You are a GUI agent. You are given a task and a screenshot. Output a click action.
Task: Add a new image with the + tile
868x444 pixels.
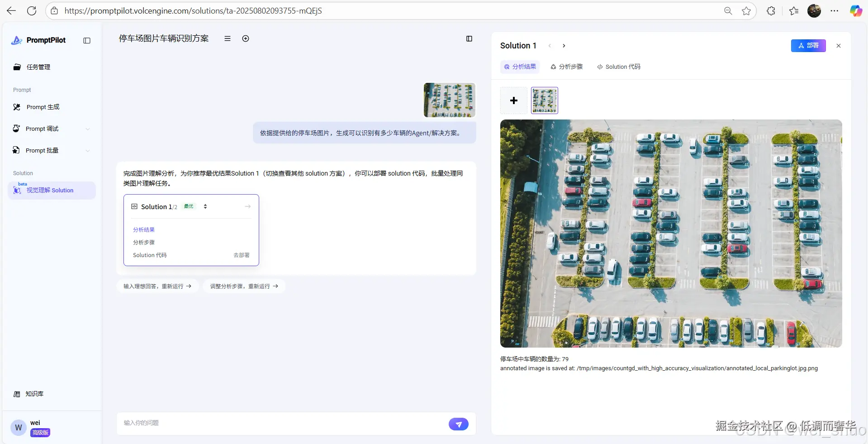tap(513, 100)
